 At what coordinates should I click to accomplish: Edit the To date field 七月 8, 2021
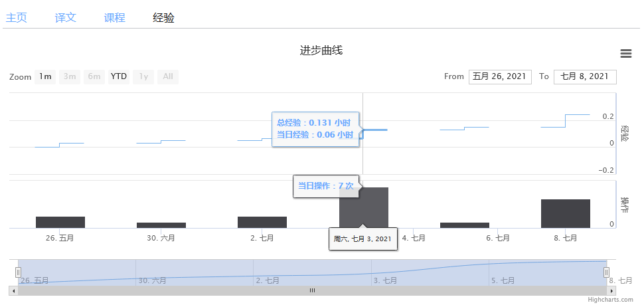pos(585,77)
